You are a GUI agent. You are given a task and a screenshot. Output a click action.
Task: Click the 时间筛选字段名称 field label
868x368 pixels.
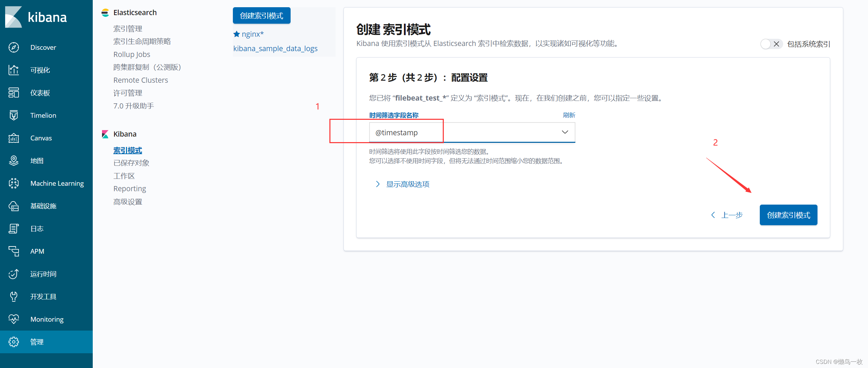tap(394, 115)
